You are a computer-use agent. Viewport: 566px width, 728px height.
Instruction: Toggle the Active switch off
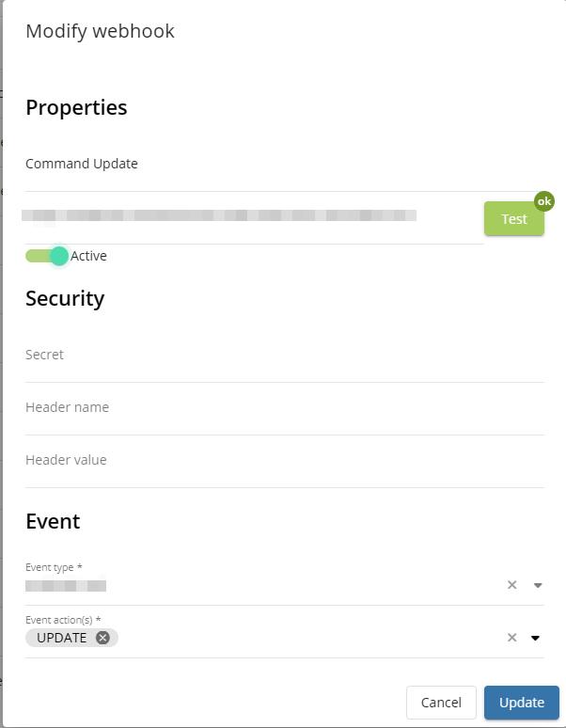pos(48,256)
